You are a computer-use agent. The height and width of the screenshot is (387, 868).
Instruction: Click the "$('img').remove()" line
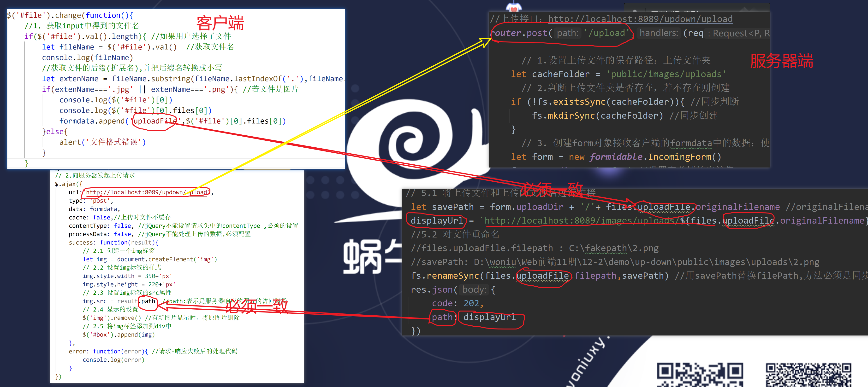click(112, 318)
